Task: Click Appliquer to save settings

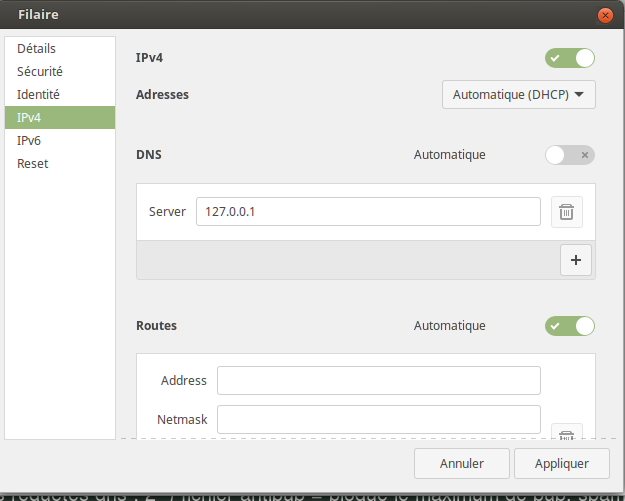Action: coord(561,463)
